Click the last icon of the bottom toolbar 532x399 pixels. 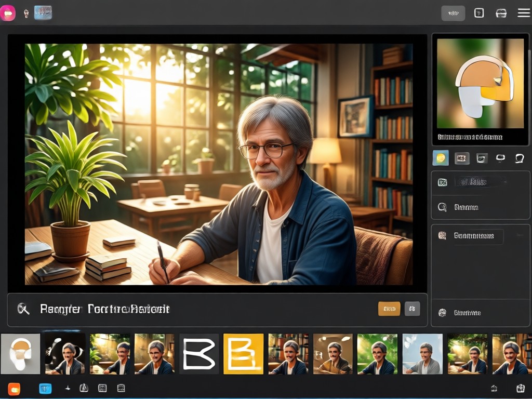521,389
